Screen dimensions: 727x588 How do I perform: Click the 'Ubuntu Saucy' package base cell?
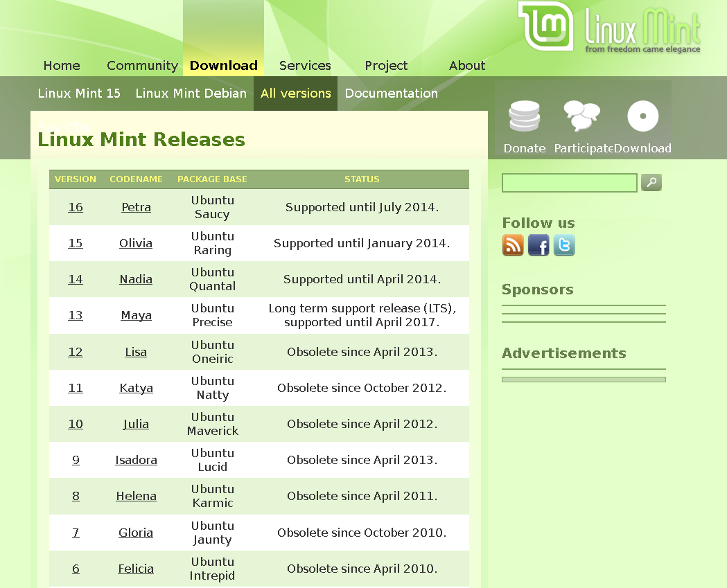pyautogui.click(x=212, y=207)
